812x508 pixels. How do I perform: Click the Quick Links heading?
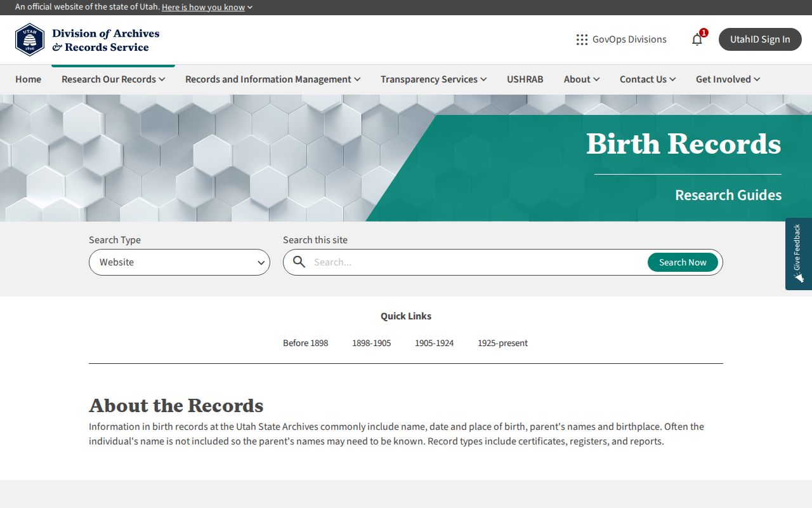click(406, 316)
